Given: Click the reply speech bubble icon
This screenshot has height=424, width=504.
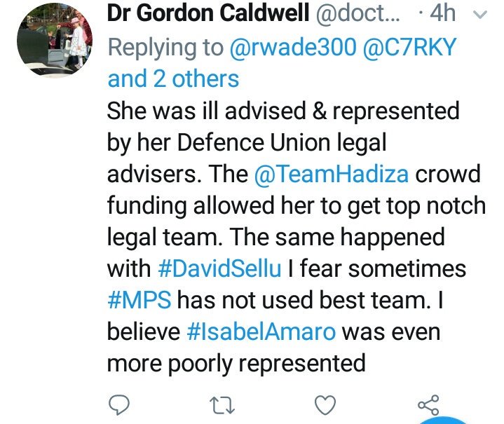Looking at the screenshot, I should pos(119,404).
